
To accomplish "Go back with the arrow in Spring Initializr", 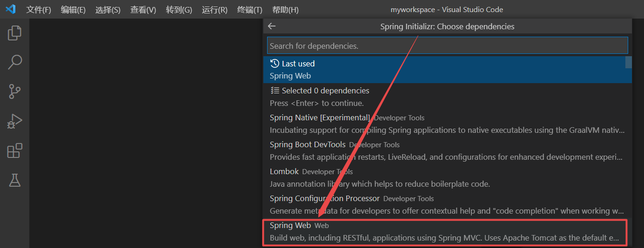I will pyautogui.click(x=272, y=26).
